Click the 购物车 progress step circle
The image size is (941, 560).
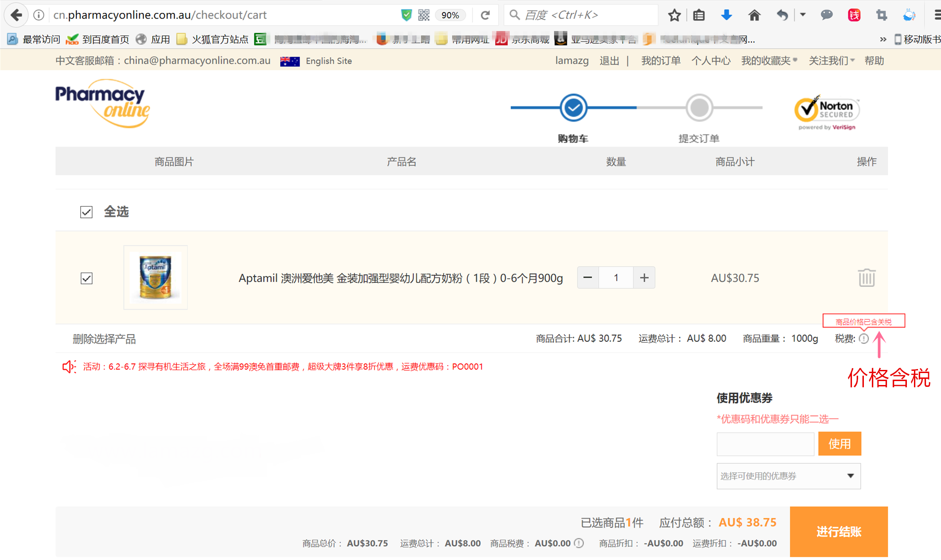click(574, 107)
